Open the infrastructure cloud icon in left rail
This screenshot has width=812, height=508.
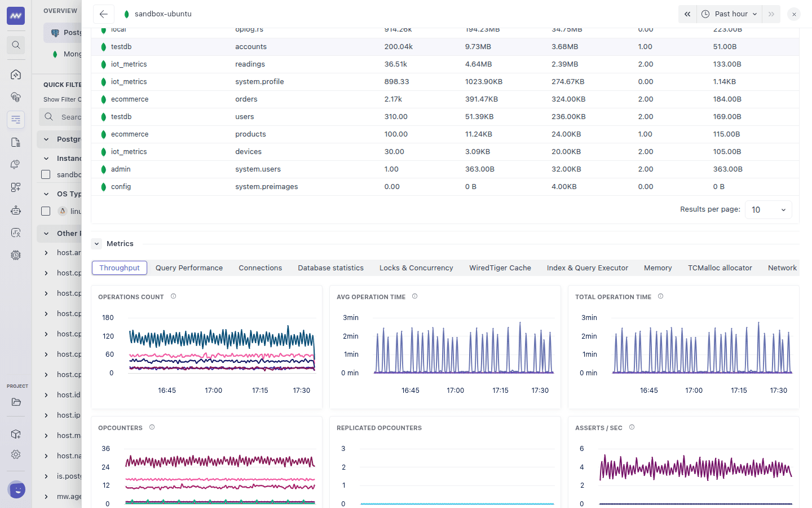pyautogui.click(x=16, y=97)
